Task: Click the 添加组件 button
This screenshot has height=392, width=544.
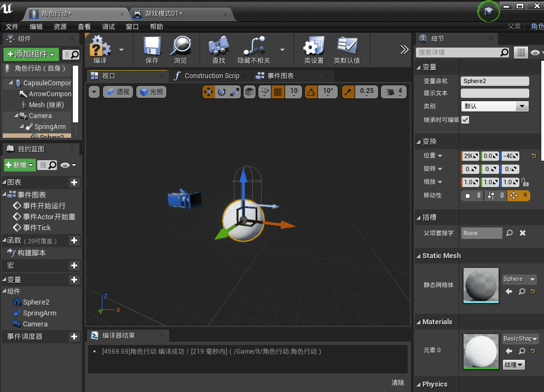Action: pos(31,54)
